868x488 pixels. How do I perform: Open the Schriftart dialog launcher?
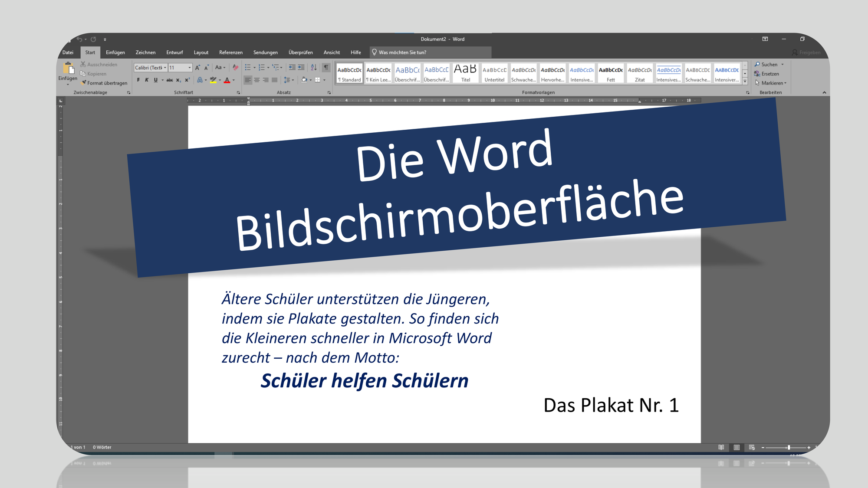click(x=238, y=93)
